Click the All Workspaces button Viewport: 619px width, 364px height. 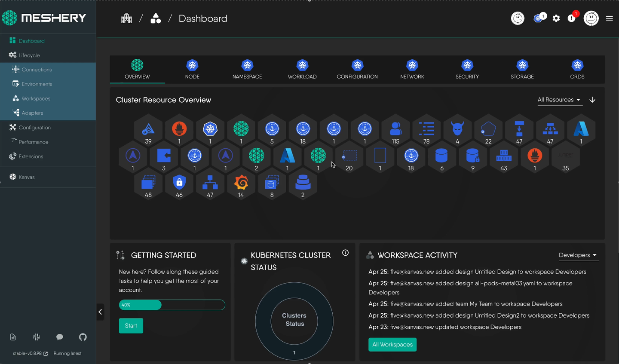click(x=392, y=345)
